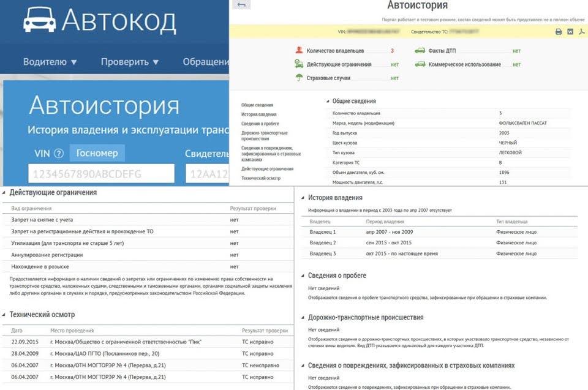Click the umbrella icon beside Страховые случаи
This screenshot has width=588, height=390.
point(299,78)
